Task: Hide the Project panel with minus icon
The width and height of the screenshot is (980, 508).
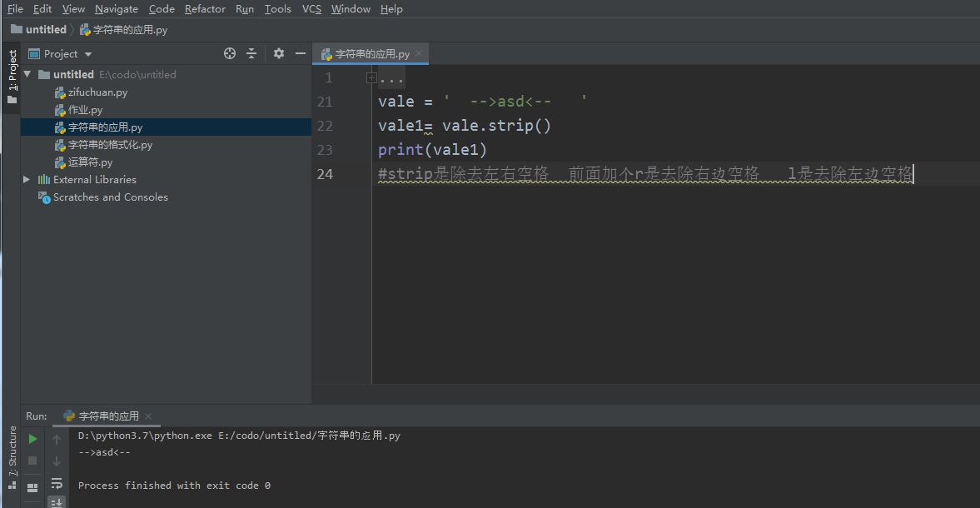Action: pyautogui.click(x=300, y=53)
